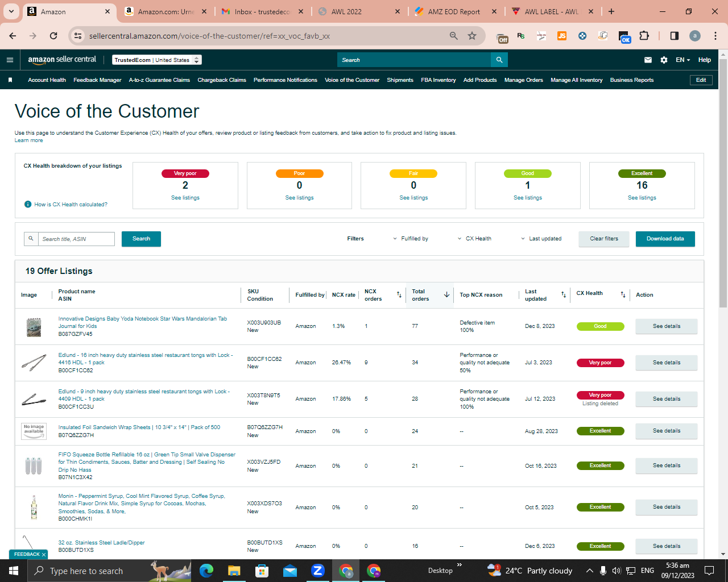Open Manage Orders menu item
The image size is (728, 582).
524,80
